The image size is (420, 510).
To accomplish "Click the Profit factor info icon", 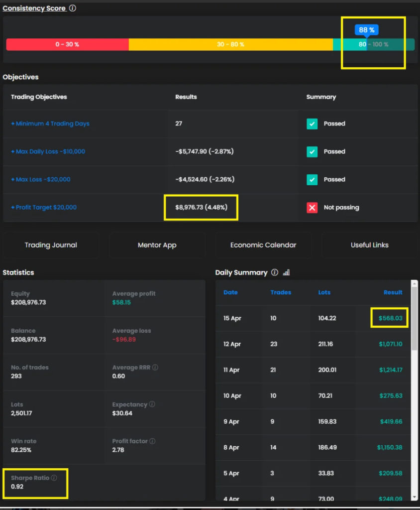I will (x=152, y=441).
